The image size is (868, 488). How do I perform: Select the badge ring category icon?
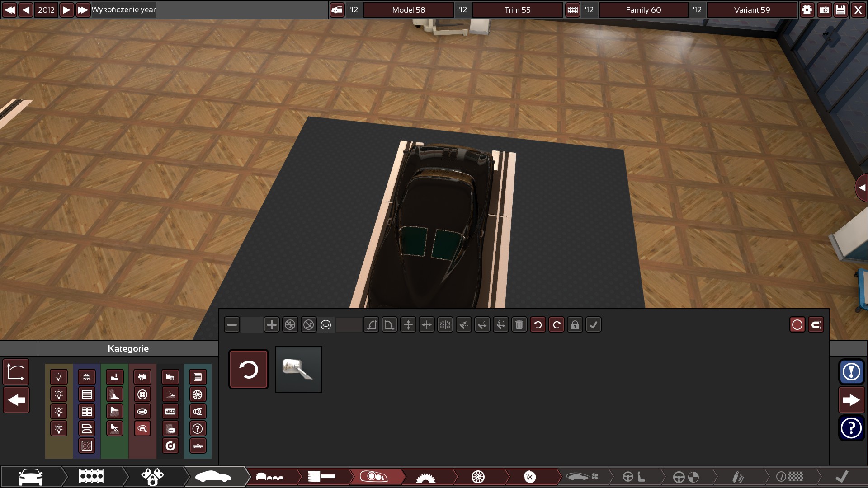tap(170, 446)
